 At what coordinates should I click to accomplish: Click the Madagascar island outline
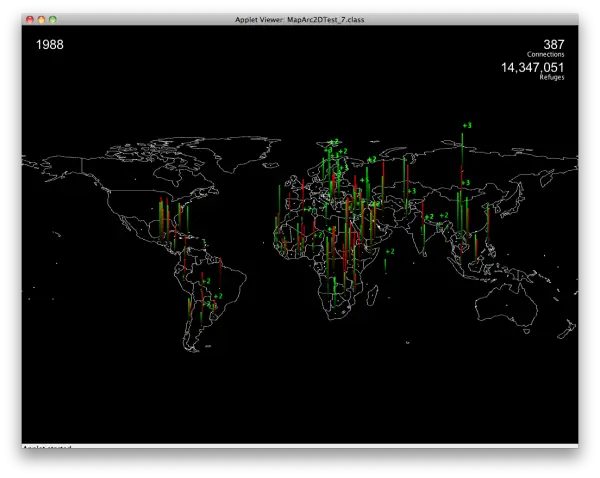point(373,296)
